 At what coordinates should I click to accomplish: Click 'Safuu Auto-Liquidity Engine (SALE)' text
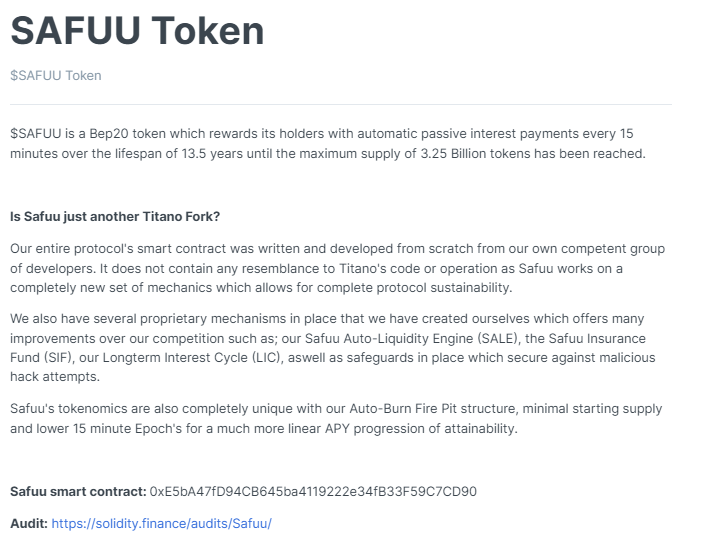pyautogui.click(x=412, y=338)
